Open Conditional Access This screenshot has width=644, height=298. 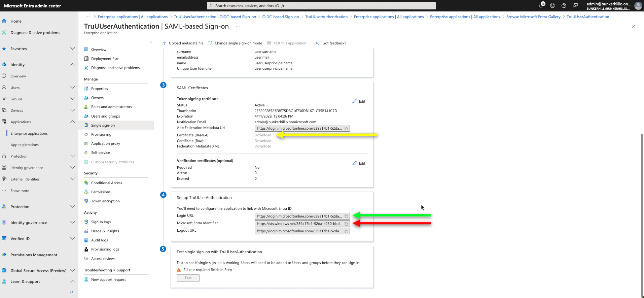[x=106, y=183]
